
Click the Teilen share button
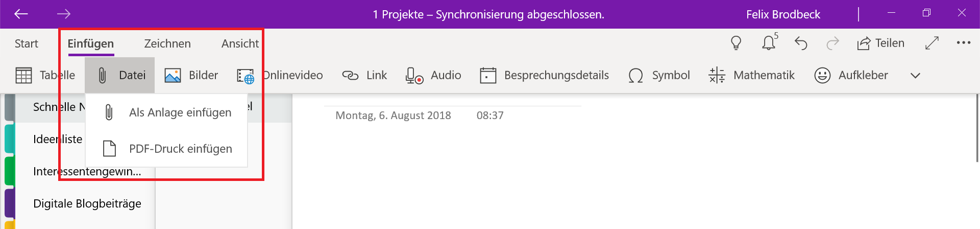[881, 43]
